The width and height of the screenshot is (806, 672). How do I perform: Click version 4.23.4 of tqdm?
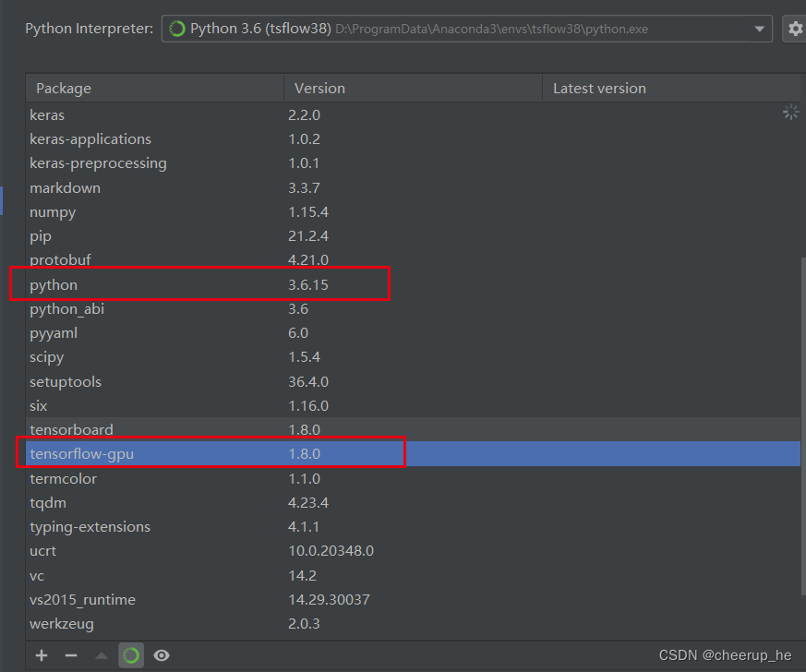(307, 502)
